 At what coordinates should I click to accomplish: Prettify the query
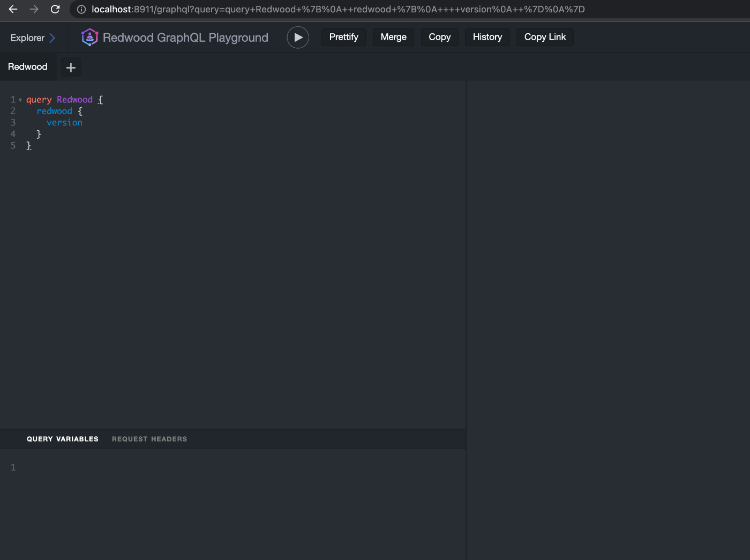[x=343, y=37]
